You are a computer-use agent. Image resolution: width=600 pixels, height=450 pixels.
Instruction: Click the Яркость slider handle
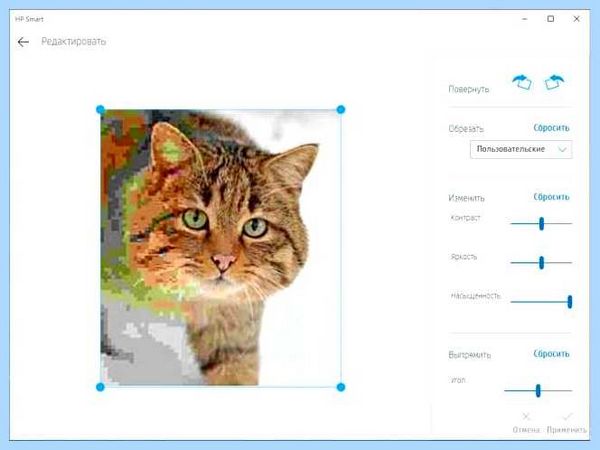pyautogui.click(x=541, y=262)
